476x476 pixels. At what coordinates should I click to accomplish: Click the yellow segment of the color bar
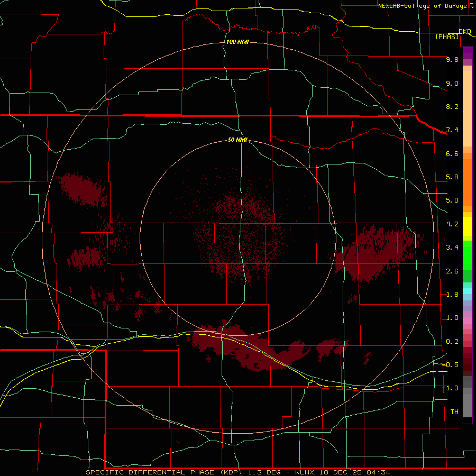point(467,226)
